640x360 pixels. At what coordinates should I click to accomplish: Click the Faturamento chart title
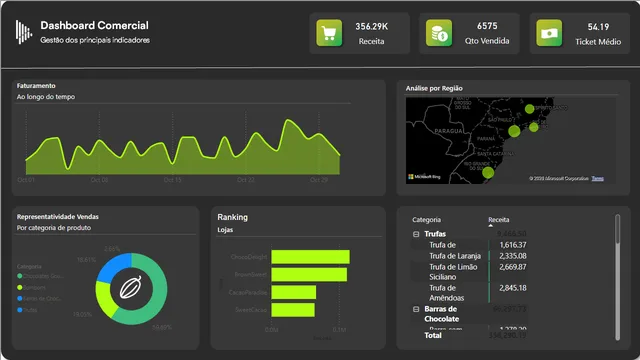36,86
